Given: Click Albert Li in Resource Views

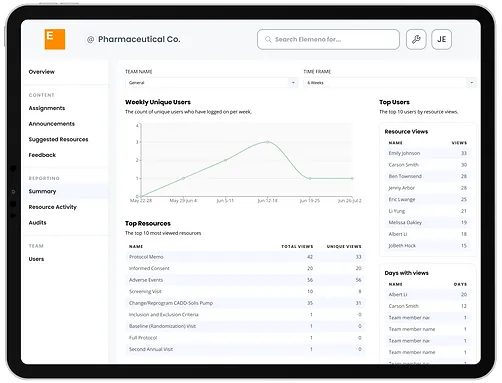Looking at the screenshot, I should (x=398, y=234).
